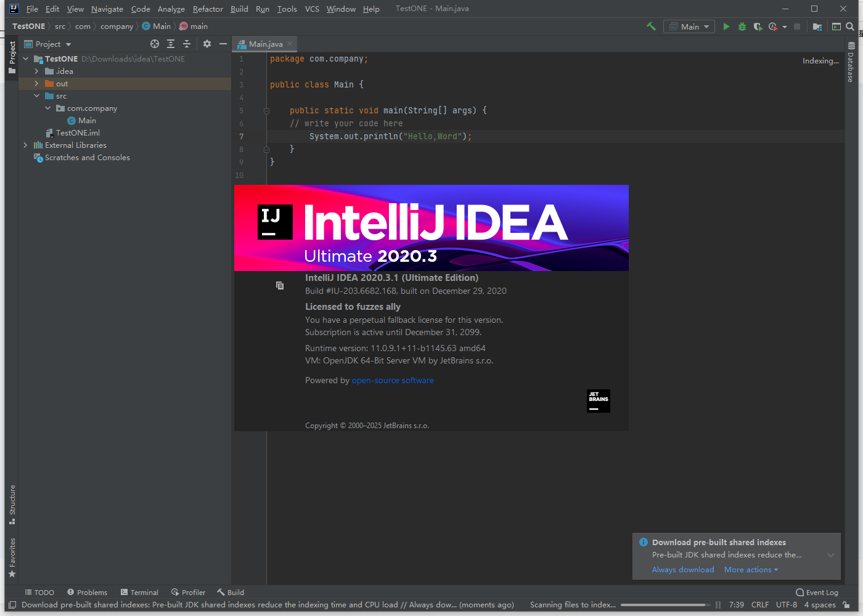Toggle the Project tool window stripe button
The image size is (863, 616).
[12, 57]
